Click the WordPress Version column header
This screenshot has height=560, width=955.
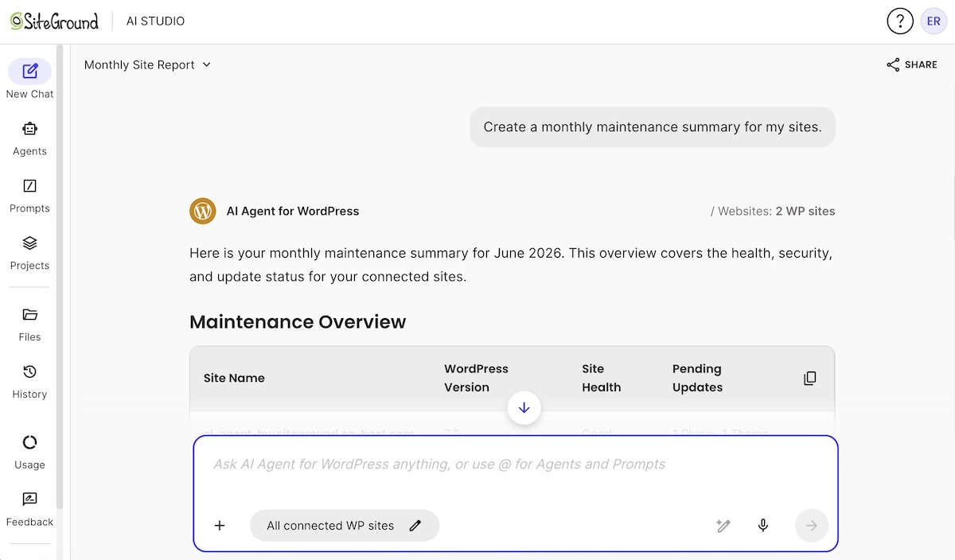[x=476, y=379]
